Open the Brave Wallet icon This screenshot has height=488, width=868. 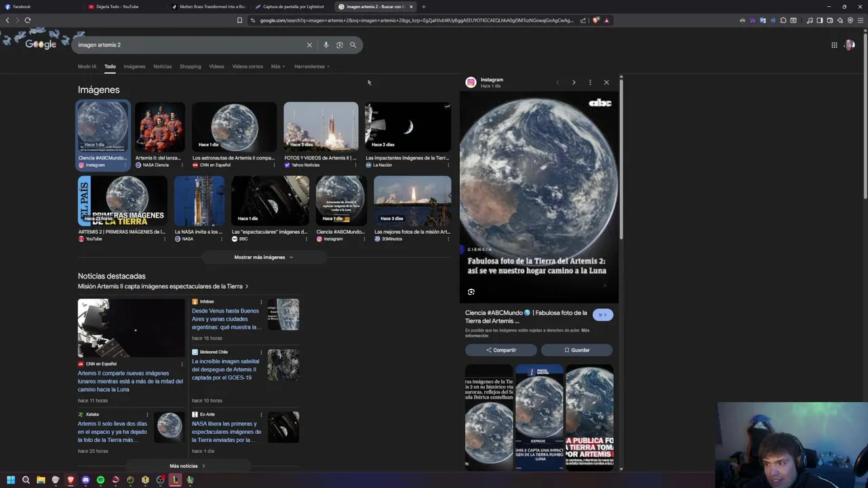click(830, 20)
